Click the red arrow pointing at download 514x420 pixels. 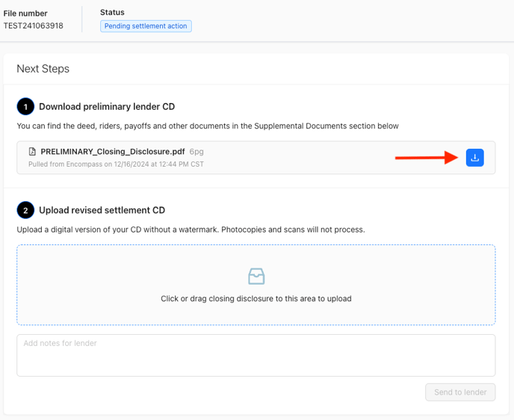(x=426, y=158)
